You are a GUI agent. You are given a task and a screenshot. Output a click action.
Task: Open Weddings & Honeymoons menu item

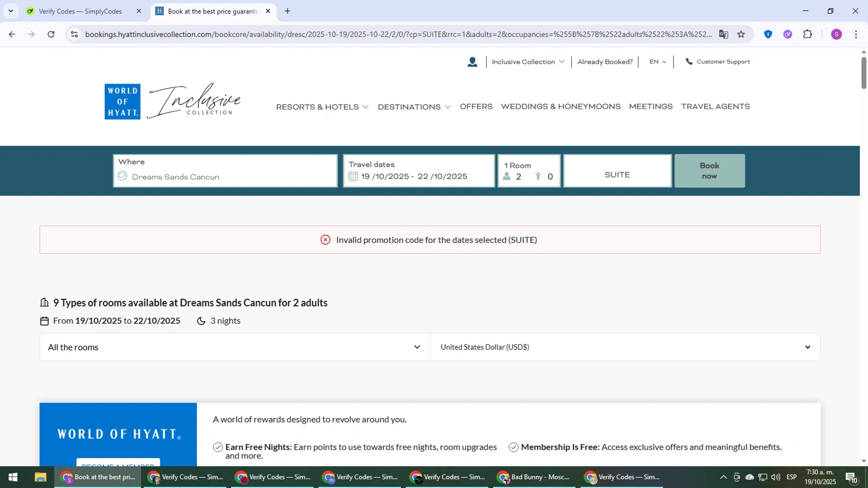(561, 106)
